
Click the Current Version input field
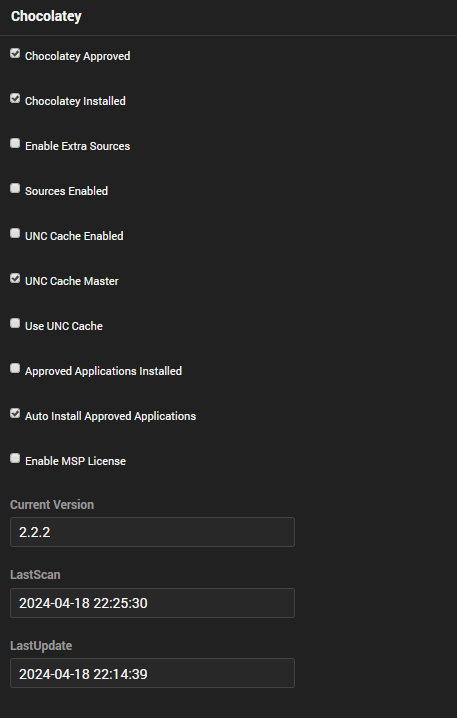152,532
